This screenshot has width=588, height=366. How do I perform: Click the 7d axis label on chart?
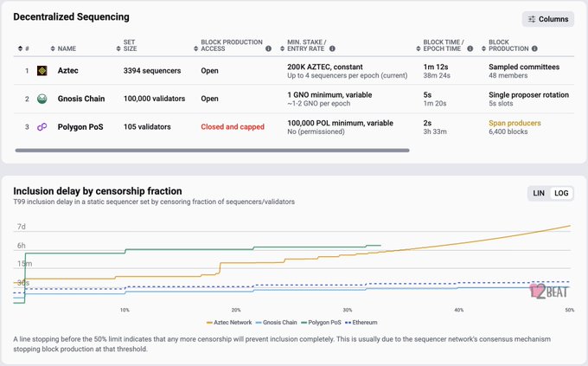point(22,227)
